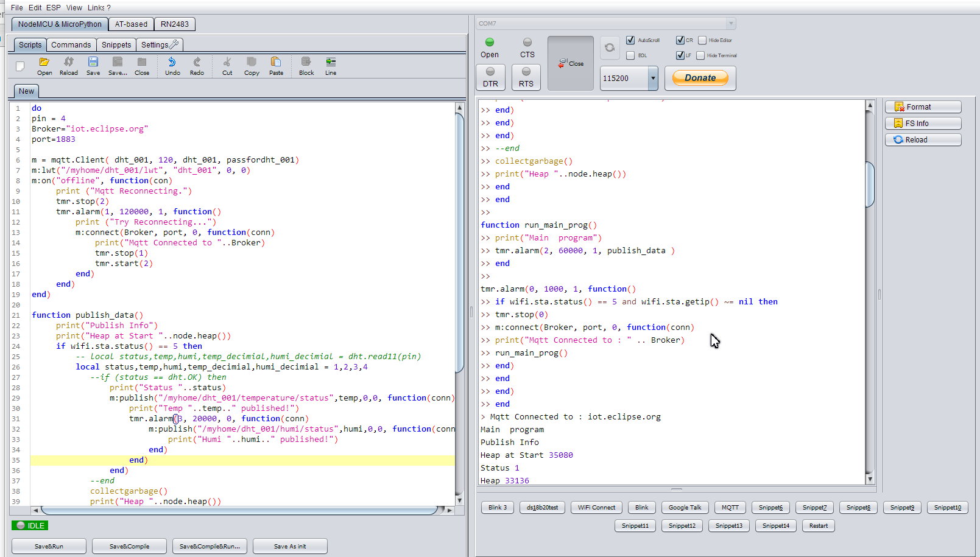Screen dimensions: 980x557
Task: Enable the EOL checkbox
Action: (x=630, y=55)
